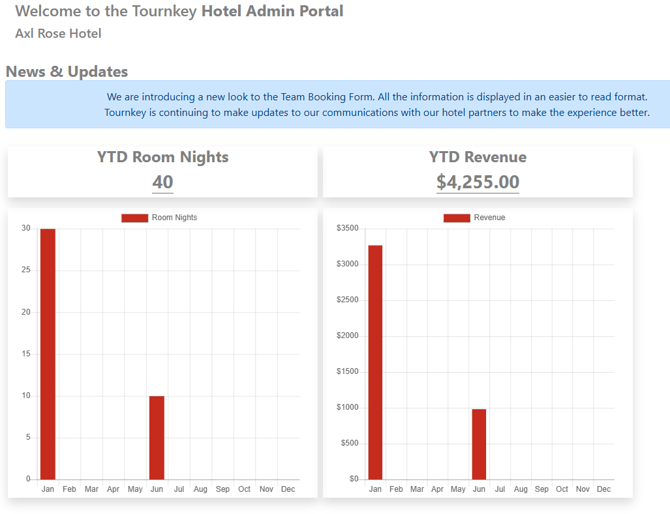Screen dimensions: 670x514
Task: Click the Revenue legend label
Action: [x=489, y=218]
